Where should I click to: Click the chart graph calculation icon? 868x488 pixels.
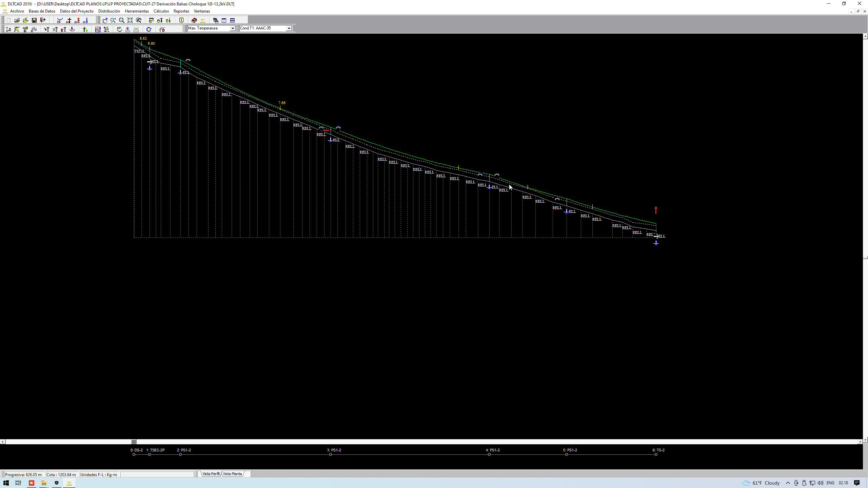(98, 29)
